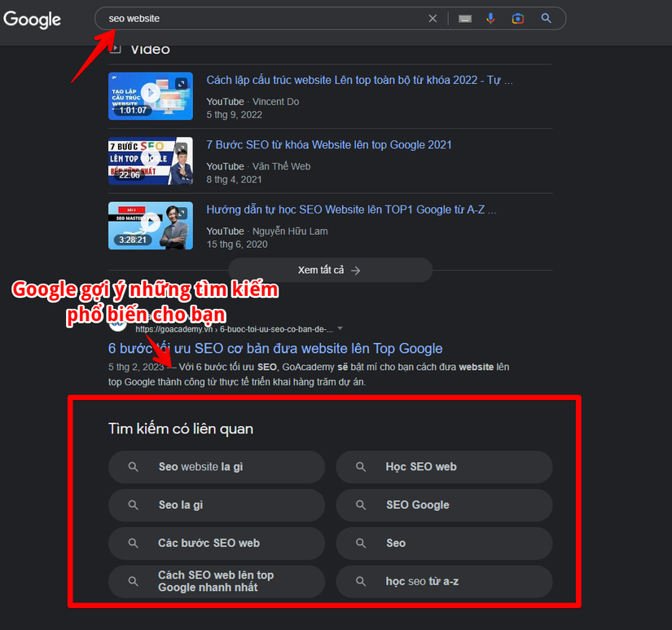Start voice search with microphone icon
Screen dimensions: 672x630
tap(490, 19)
